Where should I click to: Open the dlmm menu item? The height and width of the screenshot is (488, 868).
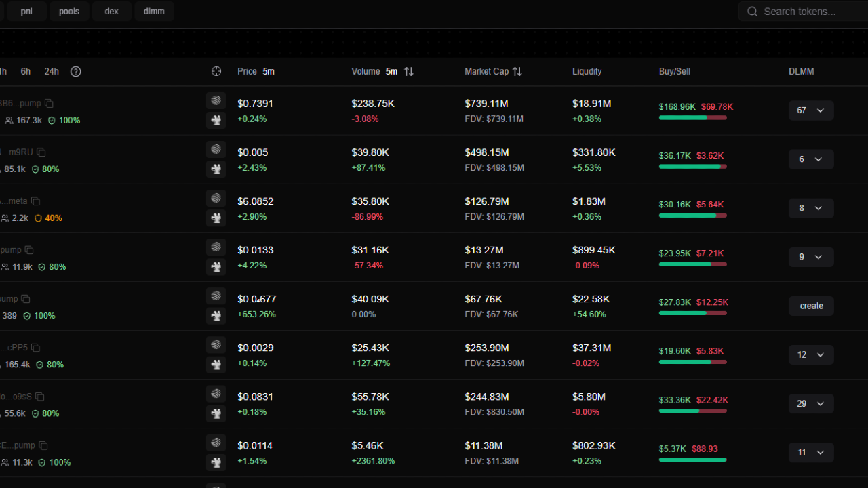154,11
